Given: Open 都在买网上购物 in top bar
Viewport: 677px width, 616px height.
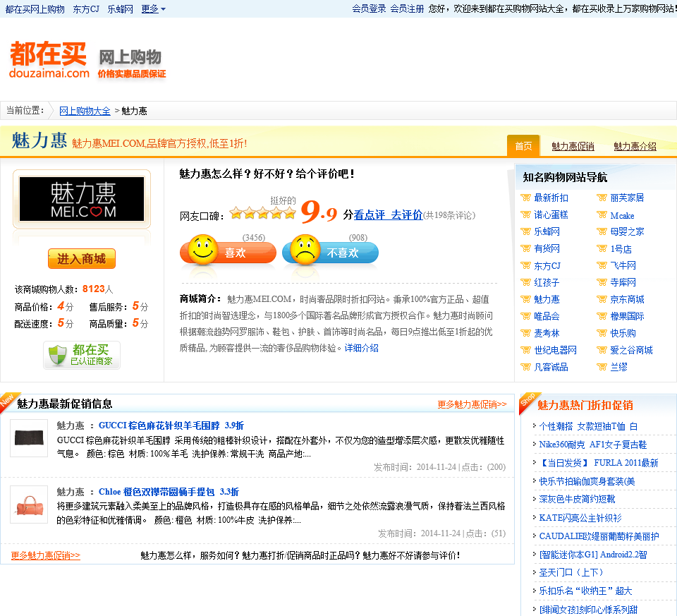Looking at the screenshot, I should point(35,9).
